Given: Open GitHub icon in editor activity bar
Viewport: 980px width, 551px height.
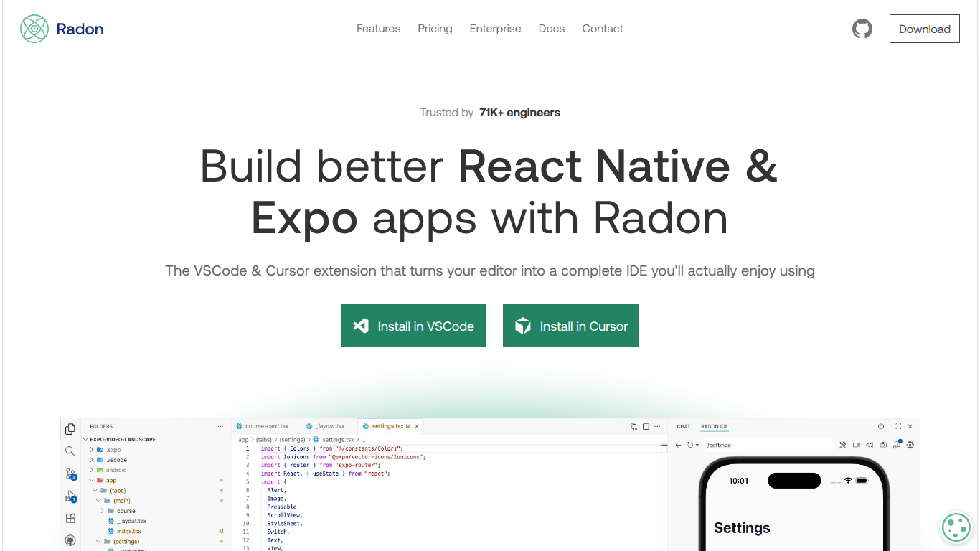Looking at the screenshot, I should pyautogui.click(x=70, y=540).
